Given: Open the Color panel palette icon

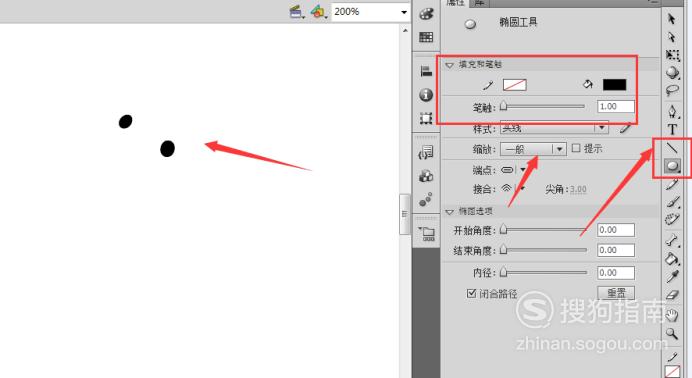Looking at the screenshot, I should [426, 14].
